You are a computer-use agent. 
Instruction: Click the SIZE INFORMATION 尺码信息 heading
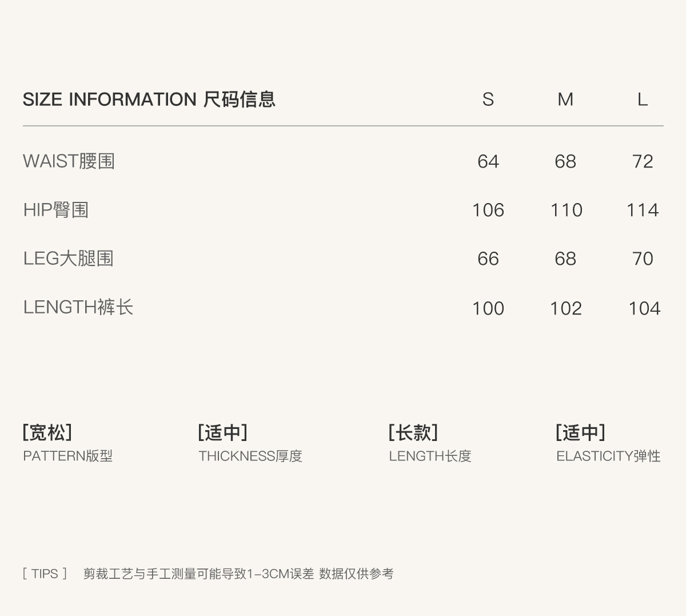click(x=149, y=100)
